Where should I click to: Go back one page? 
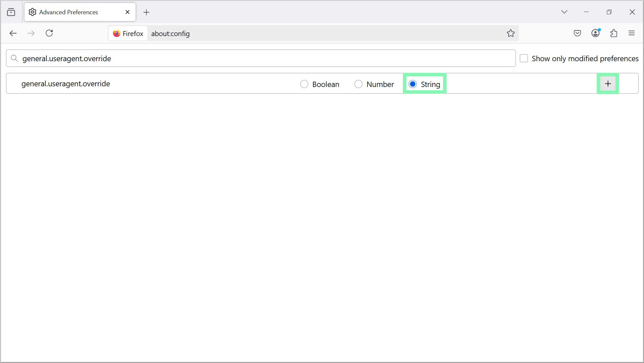coord(13,33)
